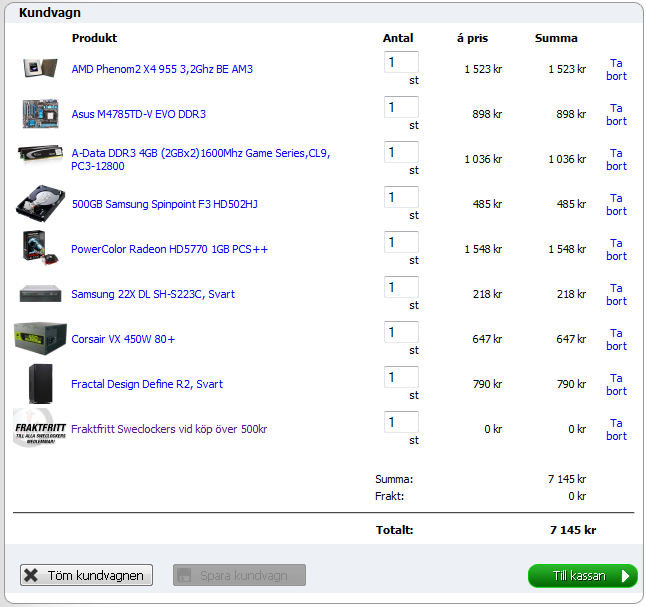Open 500GB Samsung Spinpoint F3 link

(x=164, y=204)
